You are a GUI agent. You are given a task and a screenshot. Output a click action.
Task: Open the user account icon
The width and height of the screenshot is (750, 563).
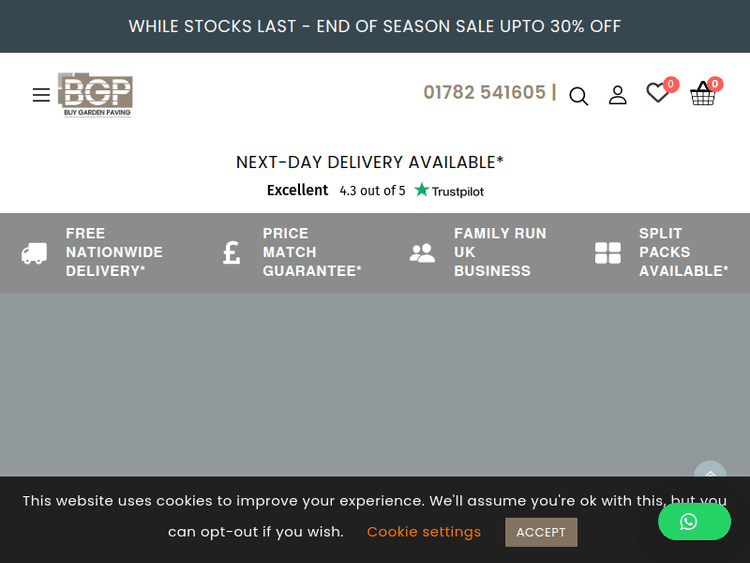(x=618, y=95)
